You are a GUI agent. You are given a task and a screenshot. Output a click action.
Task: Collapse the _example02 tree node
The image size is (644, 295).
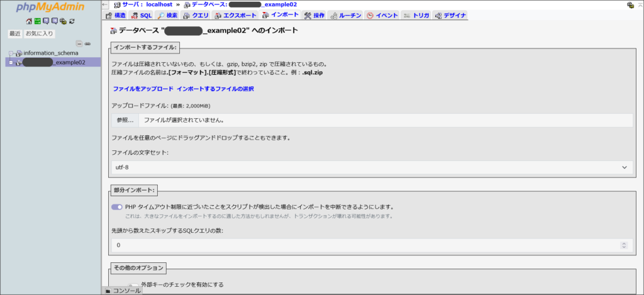pyautogui.click(x=11, y=62)
